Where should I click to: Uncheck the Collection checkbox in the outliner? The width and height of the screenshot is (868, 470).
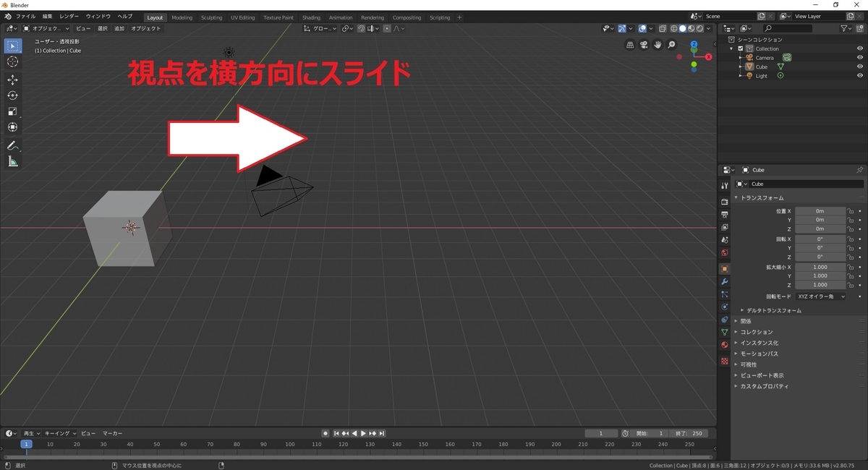741,48
